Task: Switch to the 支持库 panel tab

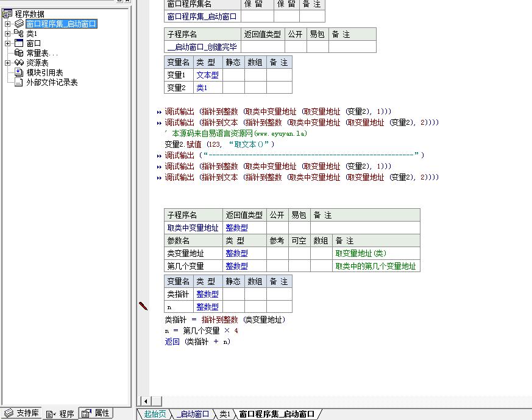Action: [22, 413]
